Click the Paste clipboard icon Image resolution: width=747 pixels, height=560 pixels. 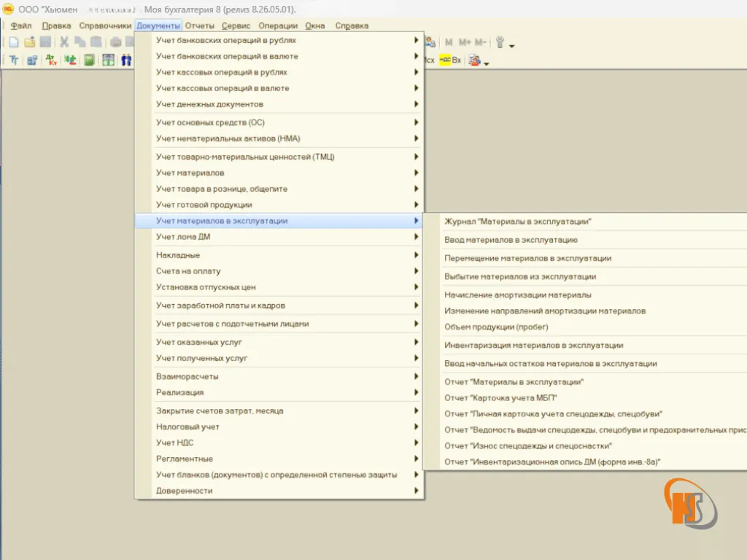96,42
